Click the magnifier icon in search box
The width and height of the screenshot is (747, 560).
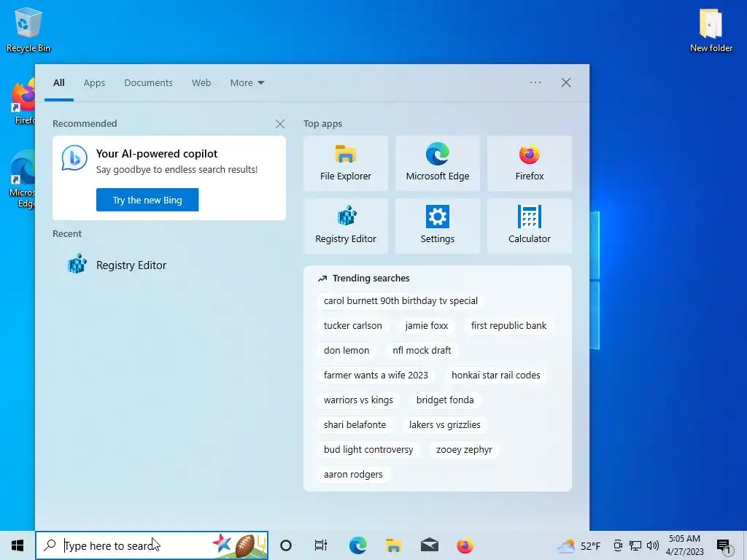(x=50, y=545)
